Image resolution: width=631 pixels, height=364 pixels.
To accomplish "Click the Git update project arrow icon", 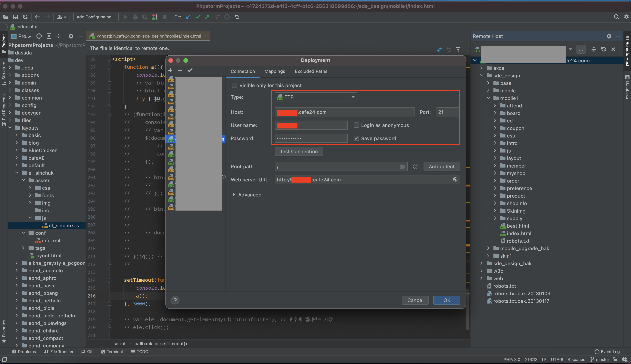I will tap(188, 17).
